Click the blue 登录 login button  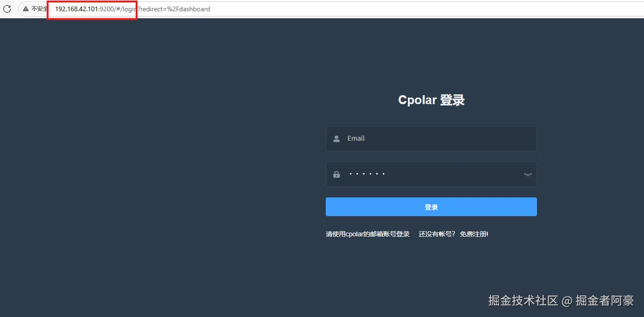click(x=431, y=207)
